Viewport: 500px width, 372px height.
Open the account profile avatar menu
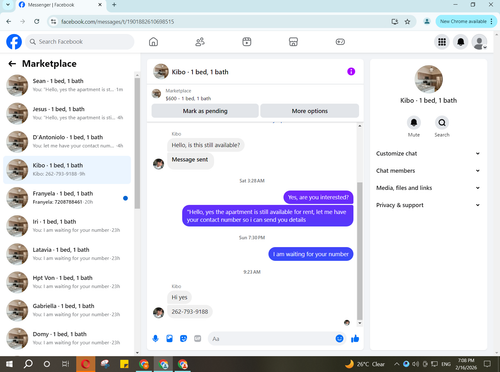[479, 42]
